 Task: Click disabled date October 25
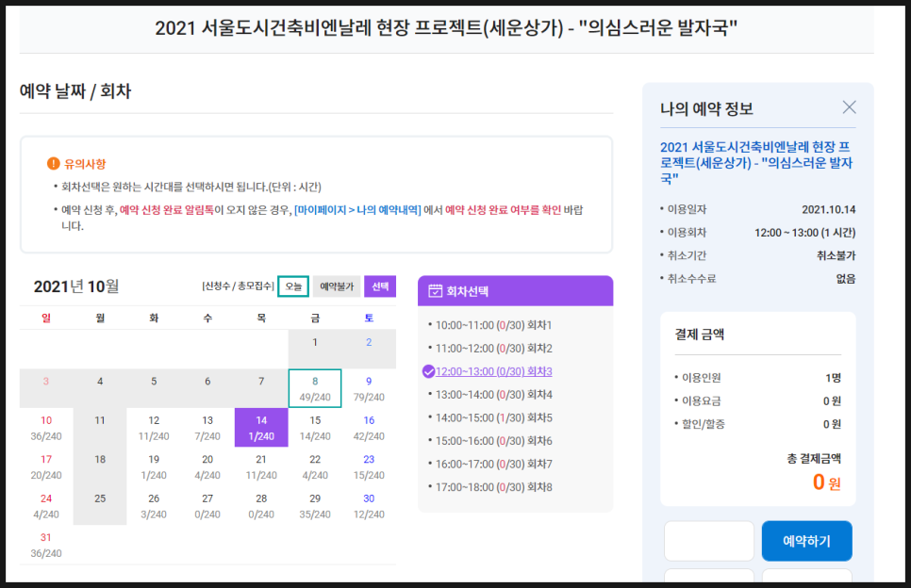point(100,506)
